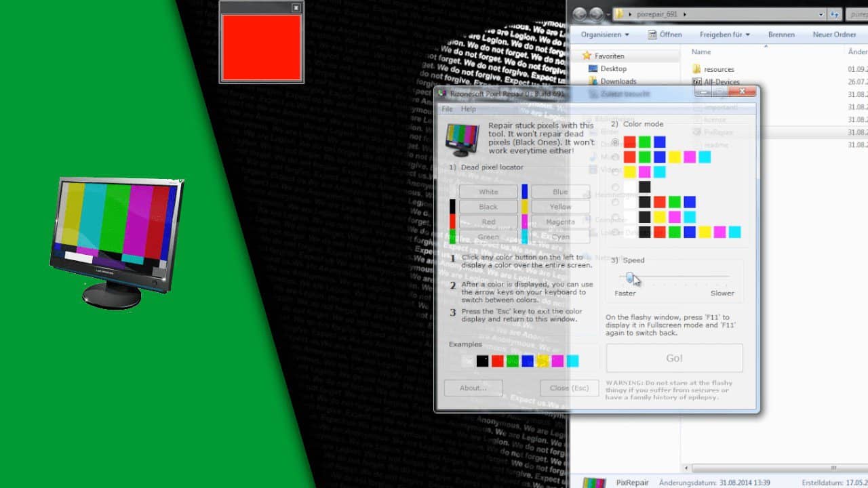Click pixrepair_691 in the address breadcrumb
Image resolution: width=868 pixels, height=488 pixels.
point(658,14)
